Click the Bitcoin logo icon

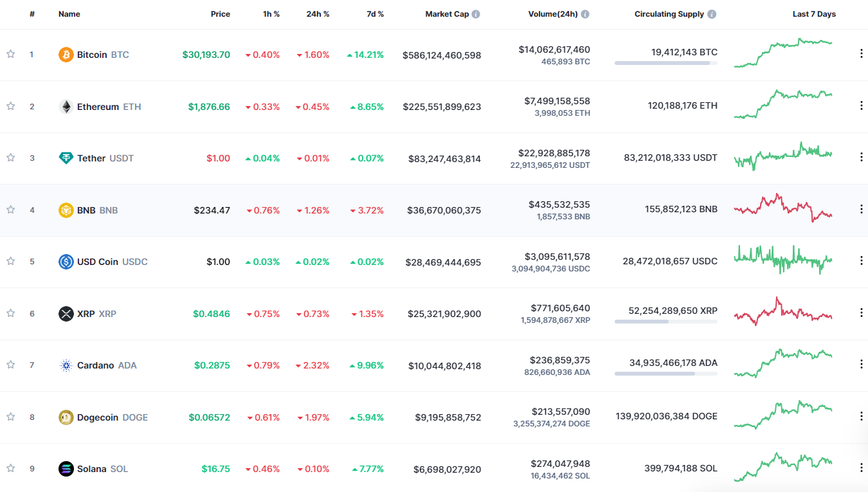65,55
